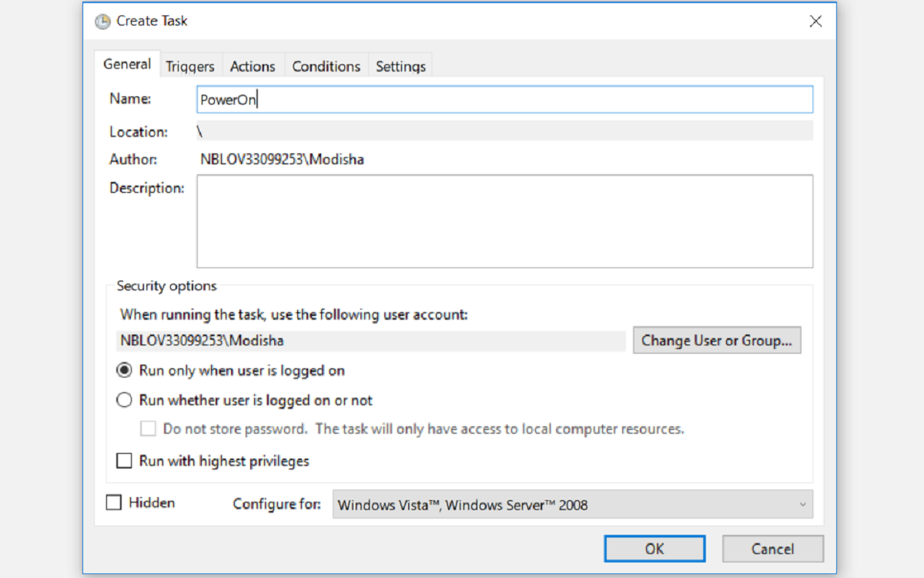Check the Hidden checkbox

click(114, 502)
